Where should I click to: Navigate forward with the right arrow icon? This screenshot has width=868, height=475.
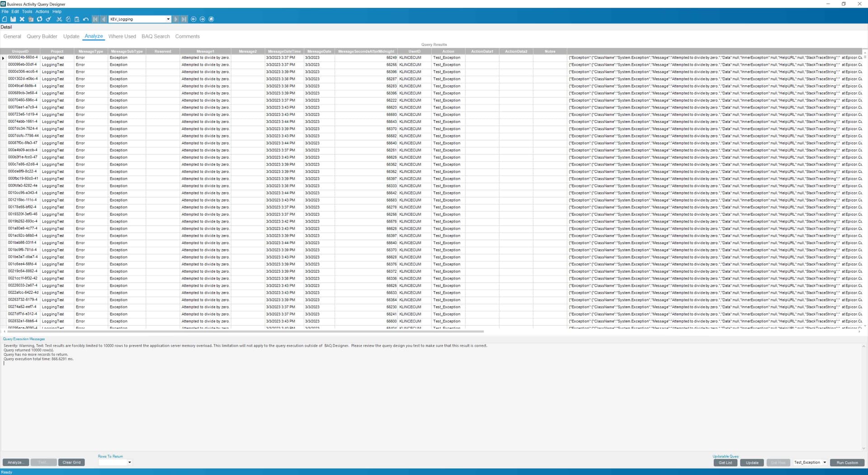[202, 19]
